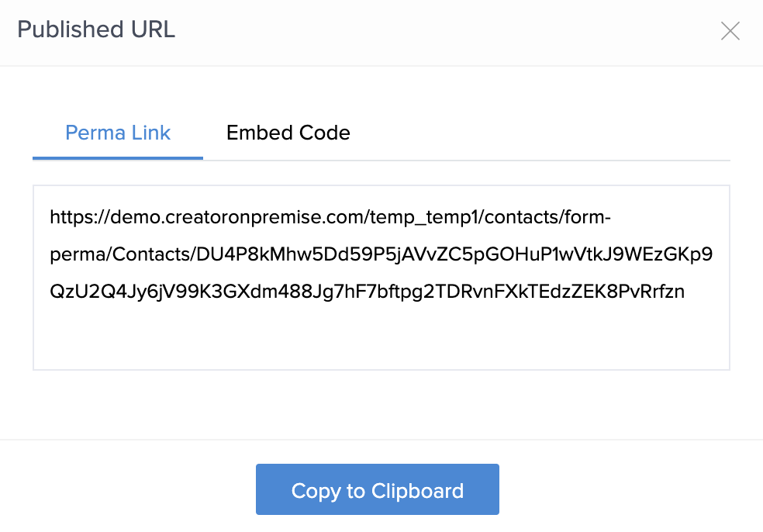Switch to the Perma Link tab
This screenshot has width=763, height=532.
coord(118,133)
